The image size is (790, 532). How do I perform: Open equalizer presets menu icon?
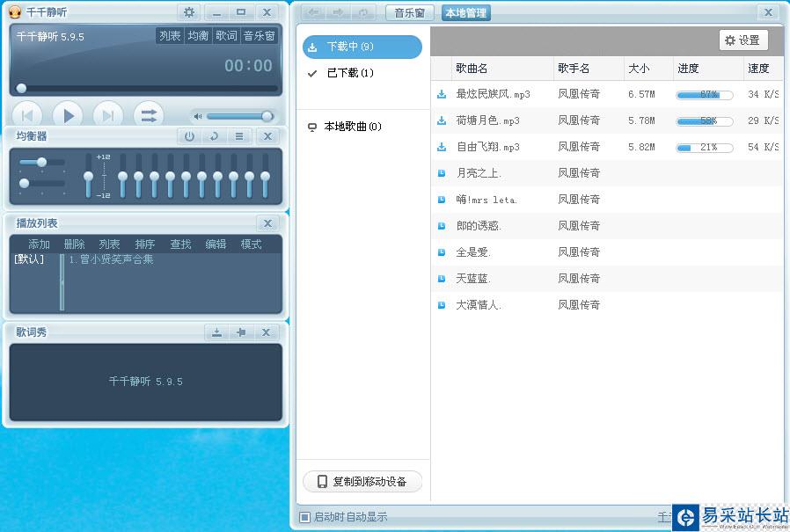click(239, 136)
